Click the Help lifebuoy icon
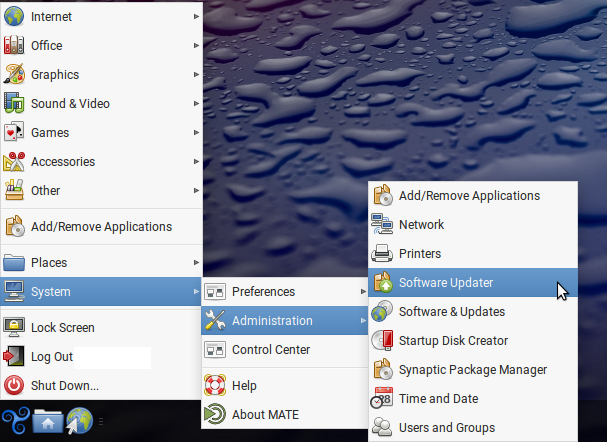The image size is (607, 442). 215,386
